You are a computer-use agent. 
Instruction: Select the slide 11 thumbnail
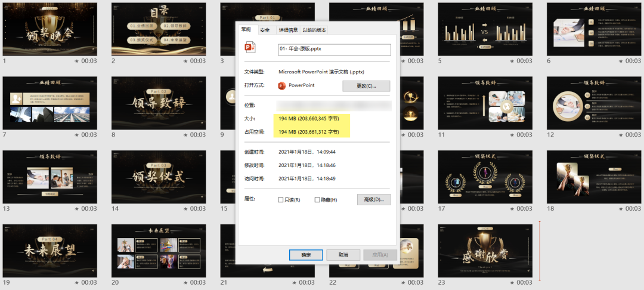point(485,103)
